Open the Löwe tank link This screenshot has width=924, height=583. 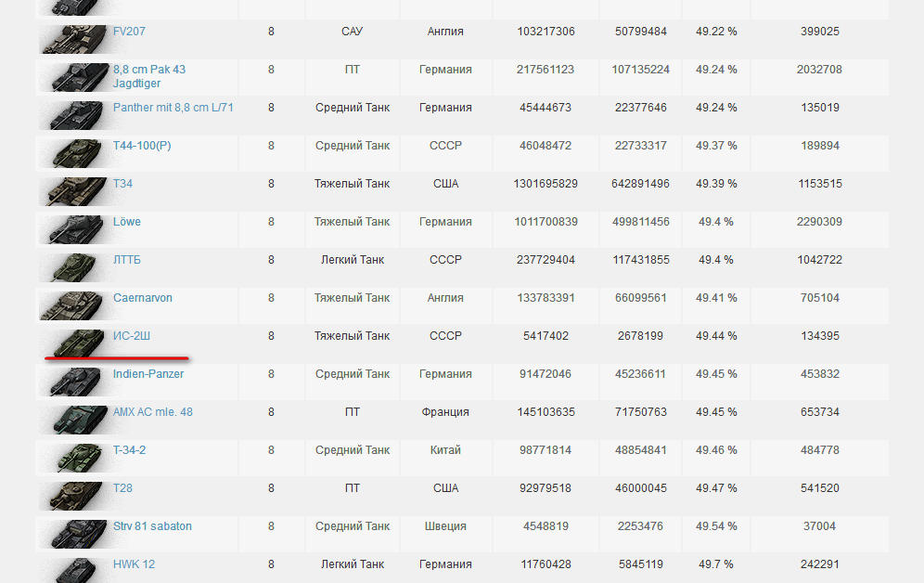point(127,222)
